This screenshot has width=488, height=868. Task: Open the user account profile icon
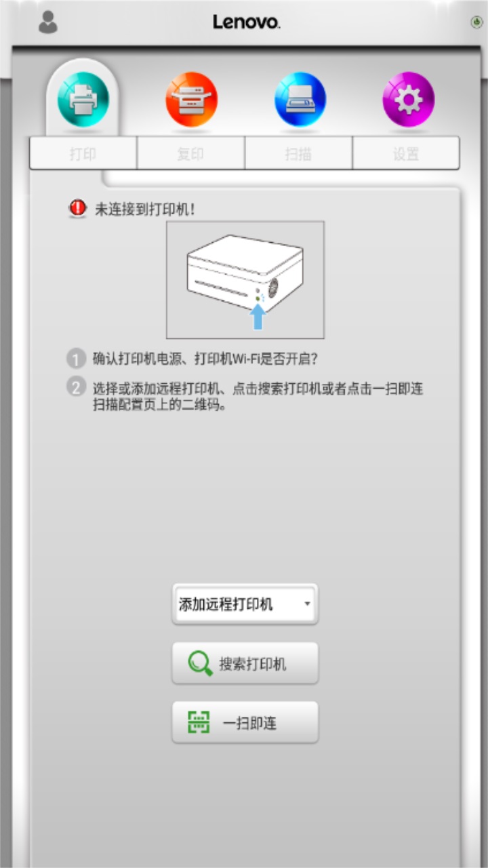click(x=48, y=22)
